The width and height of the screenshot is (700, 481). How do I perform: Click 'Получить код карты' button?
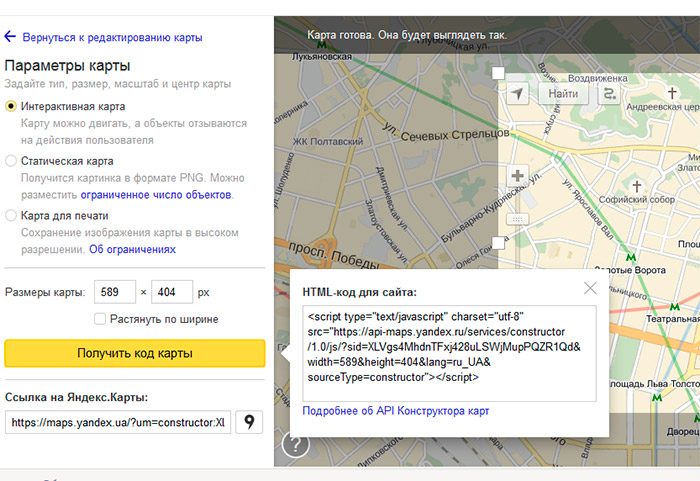pyautogui.click(x=135, y=353)
